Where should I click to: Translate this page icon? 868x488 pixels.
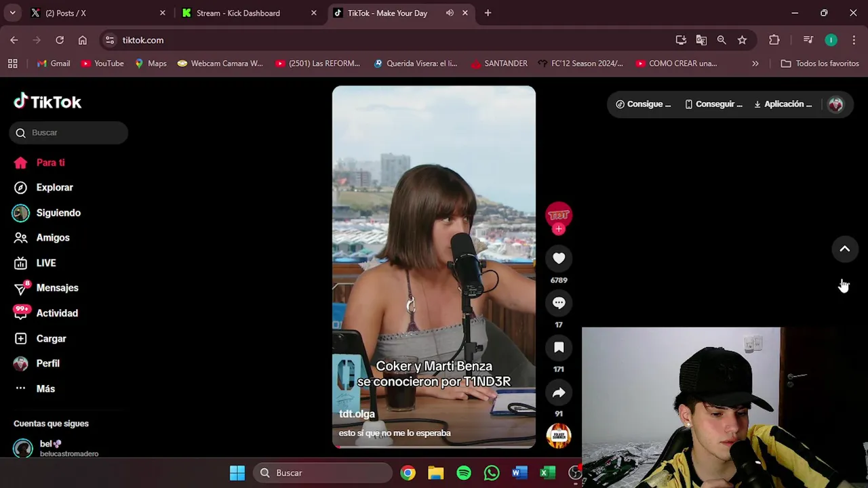coord(701,40)
